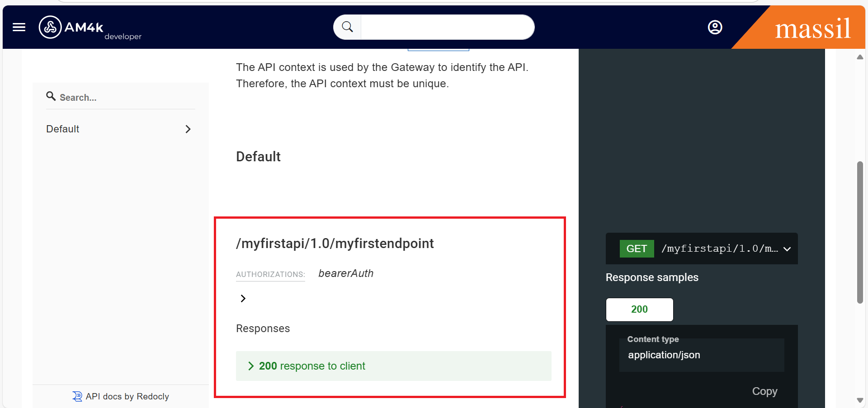Expand the 200 response to client section
The image size is (868, 408).
[x=312, y=366]
